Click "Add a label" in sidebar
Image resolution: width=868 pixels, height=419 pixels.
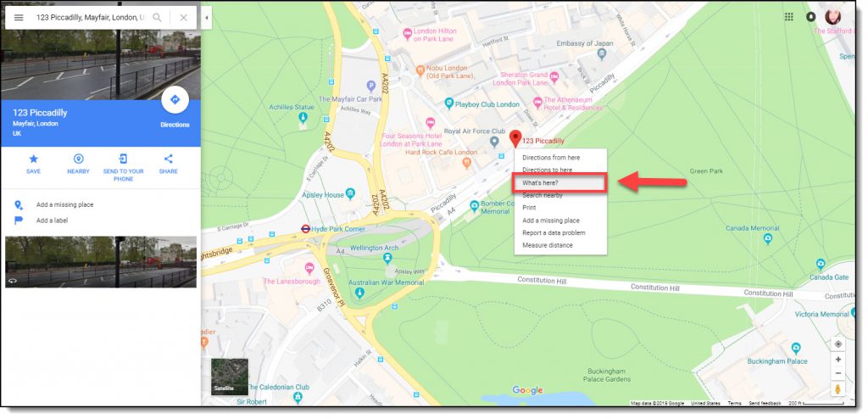(x=52, y=221)
